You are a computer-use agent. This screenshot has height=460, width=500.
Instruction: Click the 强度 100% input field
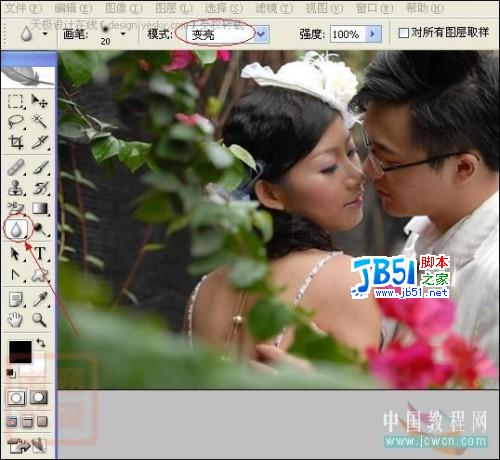click(x=348, y=34)
